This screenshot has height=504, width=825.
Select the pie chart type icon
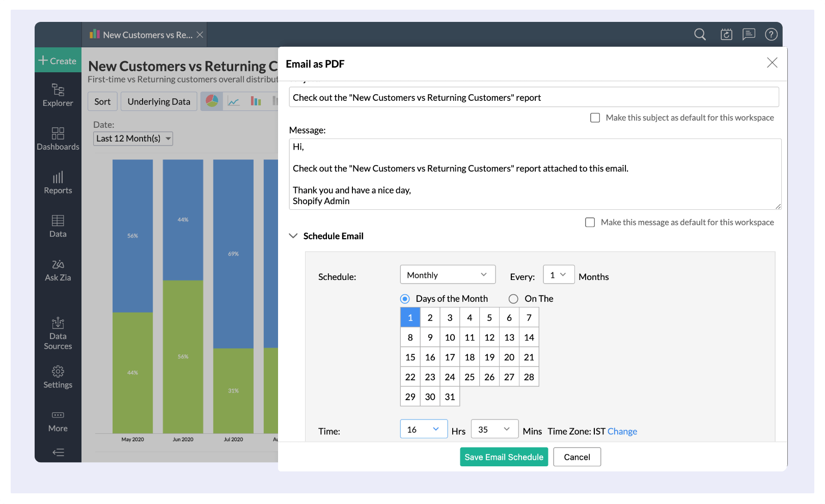[x=212, y=101]
